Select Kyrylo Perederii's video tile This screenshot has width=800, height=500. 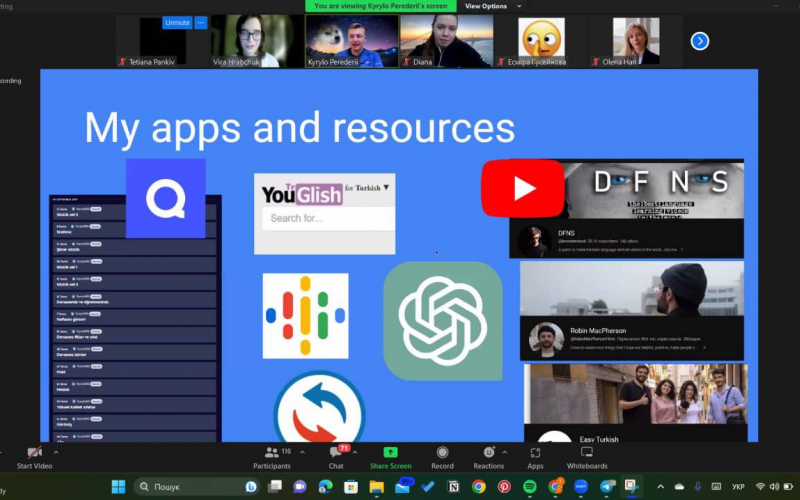coord(352,41)
